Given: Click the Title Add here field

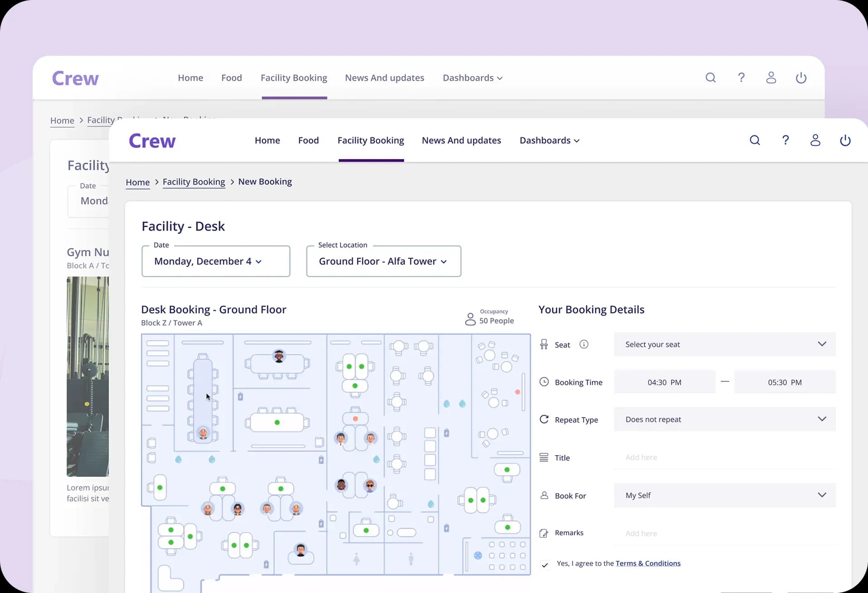Looking at the screenshot, I should [x=725, y=457].
